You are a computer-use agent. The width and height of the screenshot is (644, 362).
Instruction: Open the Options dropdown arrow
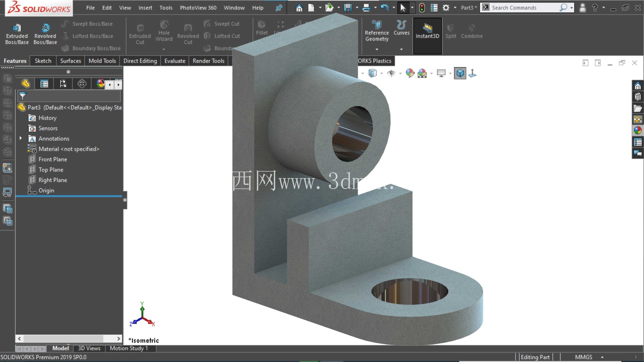click(455, 8)
